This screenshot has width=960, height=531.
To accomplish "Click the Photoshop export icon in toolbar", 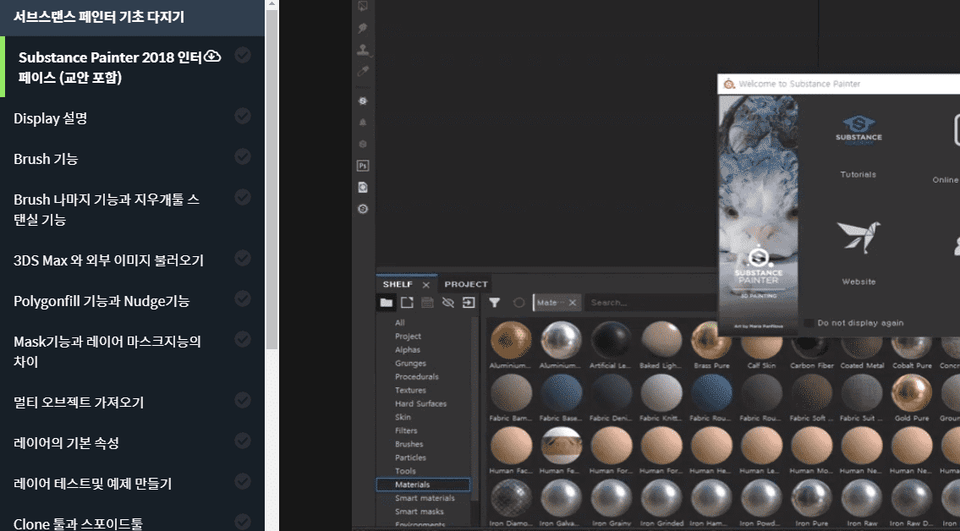I will (363, 166).
